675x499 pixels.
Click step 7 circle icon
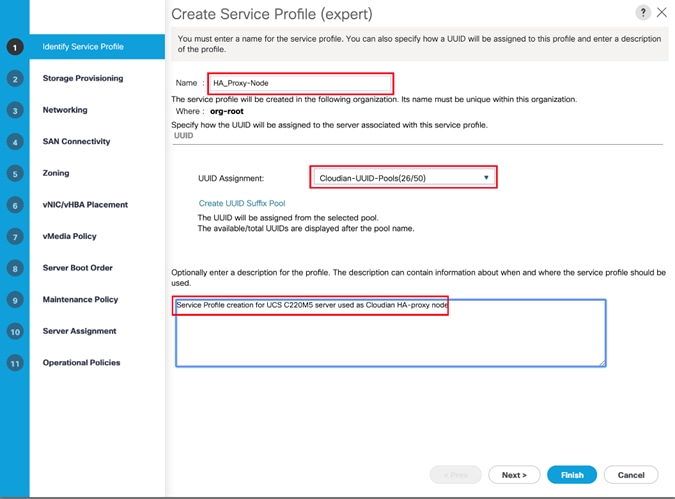tap(15, 237)
